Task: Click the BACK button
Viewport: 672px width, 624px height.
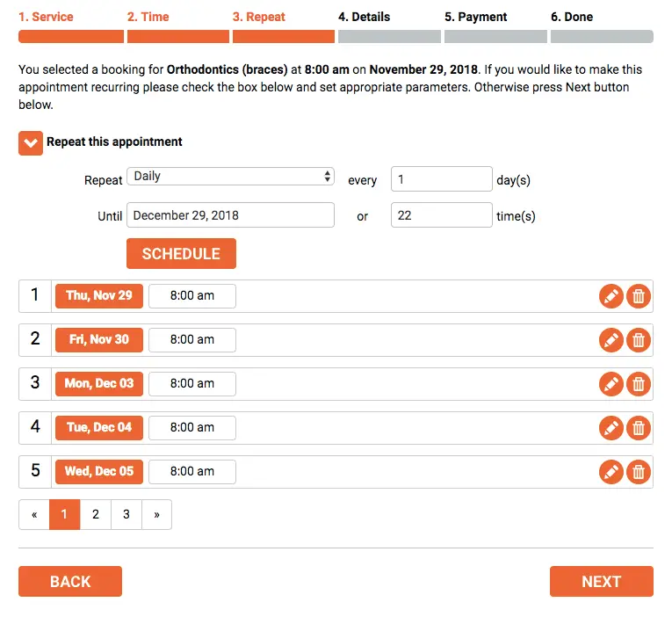Action: 70,582
